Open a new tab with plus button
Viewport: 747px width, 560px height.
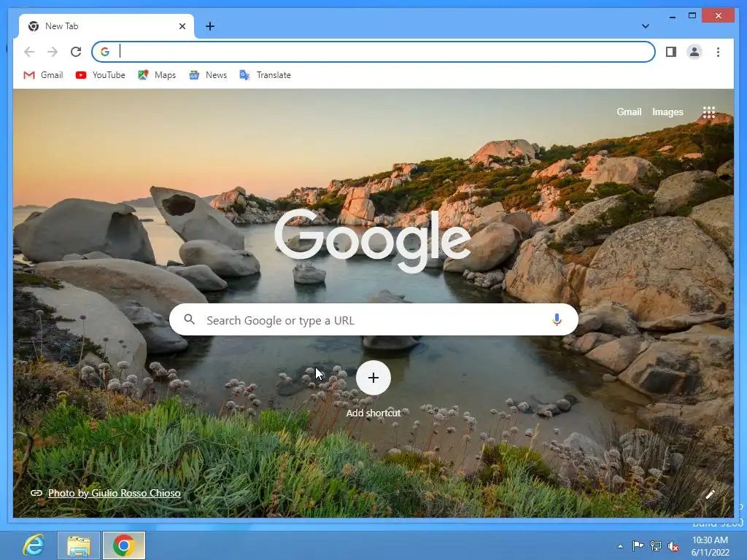[209, 26]
